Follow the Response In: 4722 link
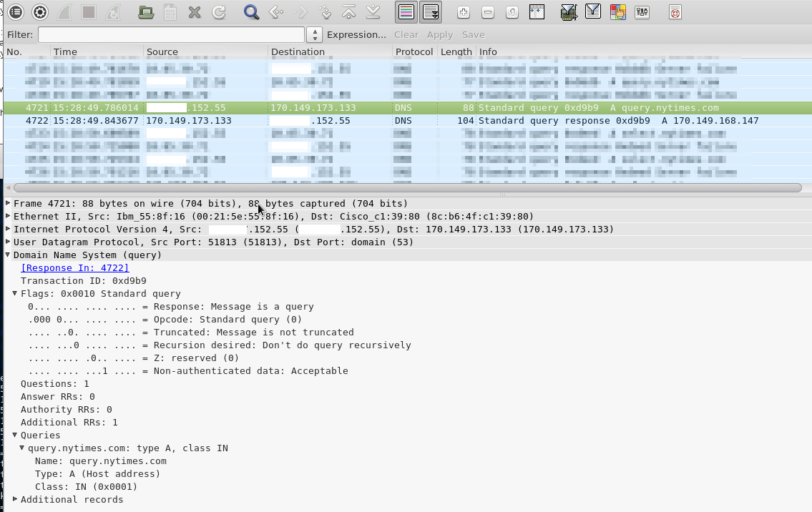Image resolution: width=812 pixels, height=512 pixels. pyautogui.click(x=75, y=267)
